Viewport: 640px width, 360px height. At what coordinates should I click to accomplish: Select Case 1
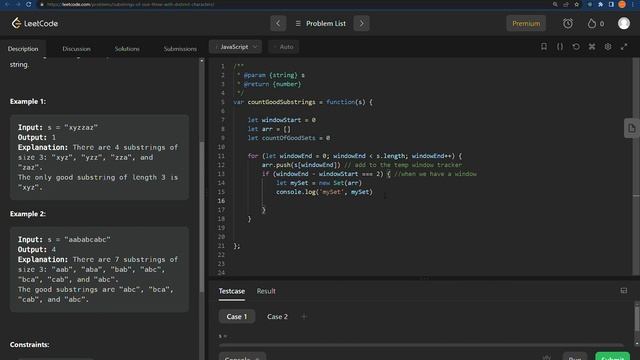point(237,316)
